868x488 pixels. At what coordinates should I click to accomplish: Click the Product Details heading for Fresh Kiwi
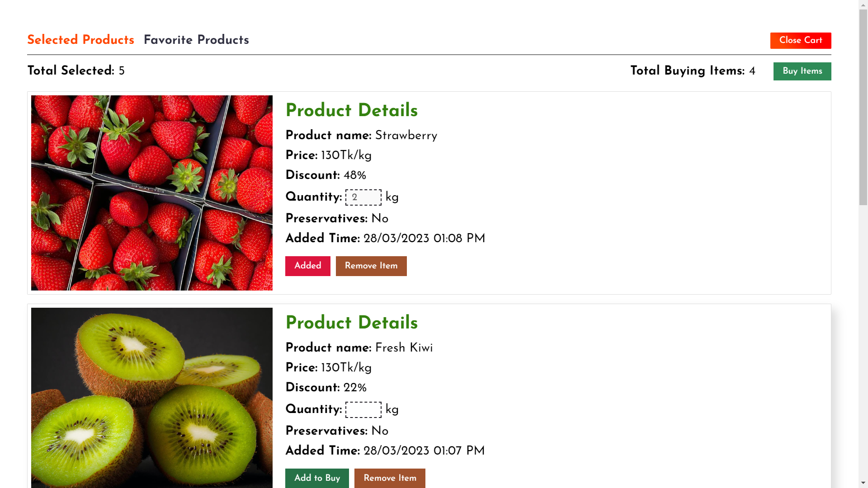point(351,323)
